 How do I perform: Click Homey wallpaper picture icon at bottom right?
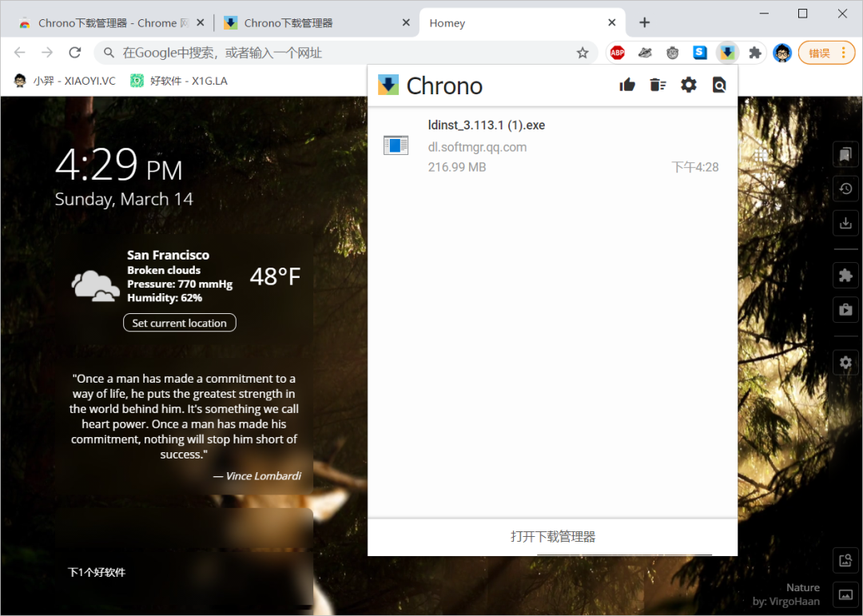[x=845, y=594]
